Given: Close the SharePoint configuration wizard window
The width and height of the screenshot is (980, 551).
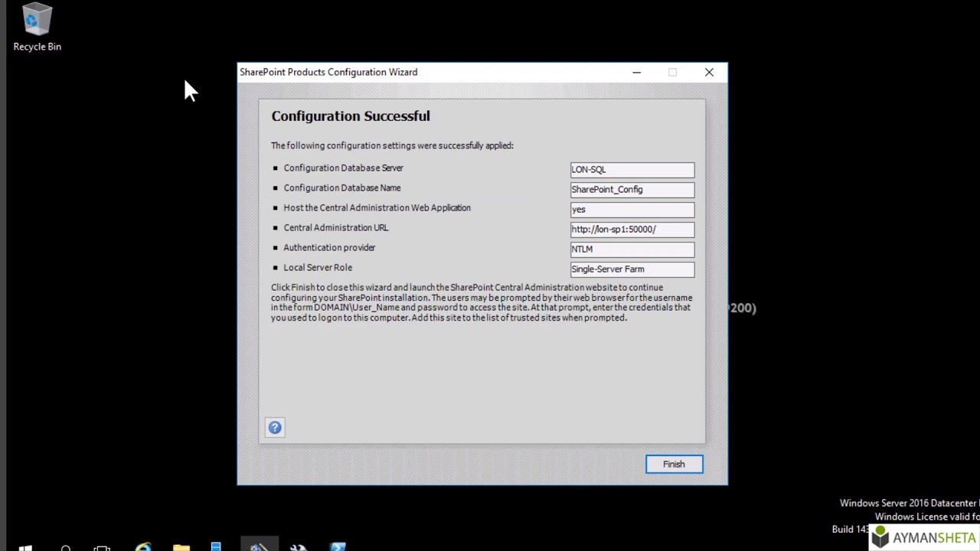Looking at the screenshot, I should (709, 72).
